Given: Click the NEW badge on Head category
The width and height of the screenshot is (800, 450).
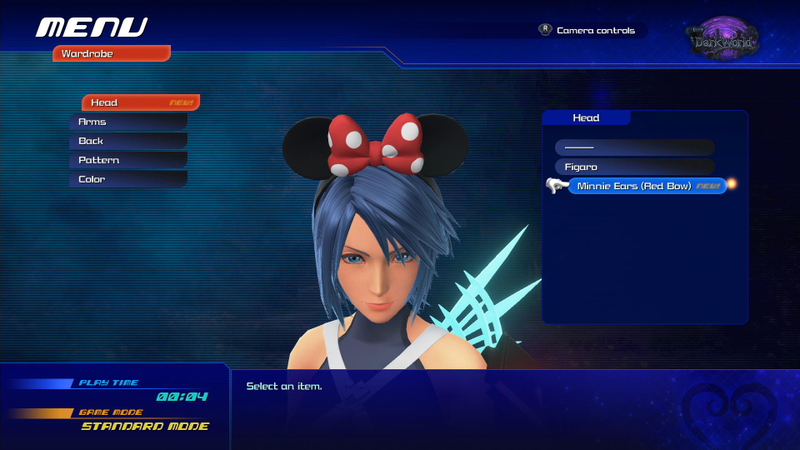Looking at the screenshot, I should (x=181, y=103).
